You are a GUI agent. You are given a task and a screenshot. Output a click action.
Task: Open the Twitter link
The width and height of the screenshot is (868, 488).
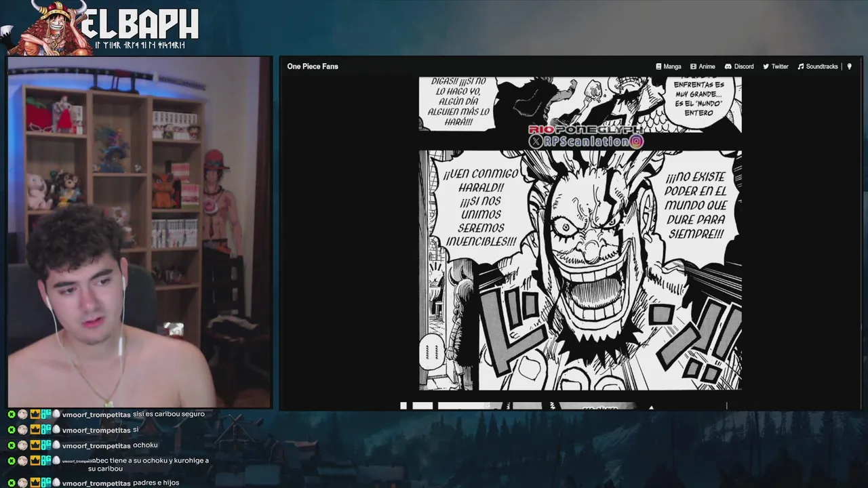point(780,66)
